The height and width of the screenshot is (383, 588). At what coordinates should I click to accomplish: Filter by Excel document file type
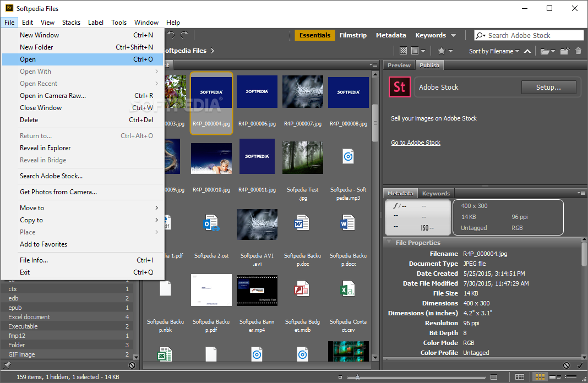(68, 317)
